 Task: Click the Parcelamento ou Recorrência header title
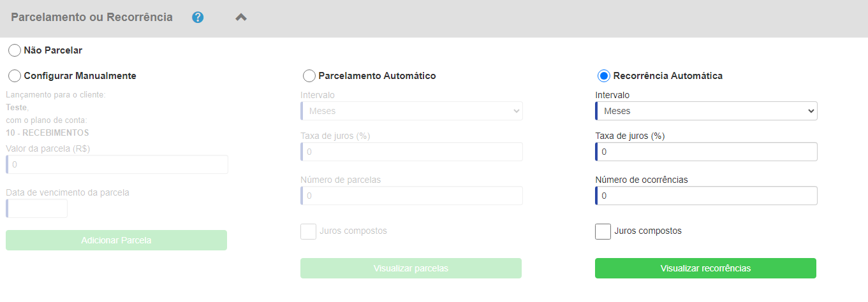click(92, 17)
